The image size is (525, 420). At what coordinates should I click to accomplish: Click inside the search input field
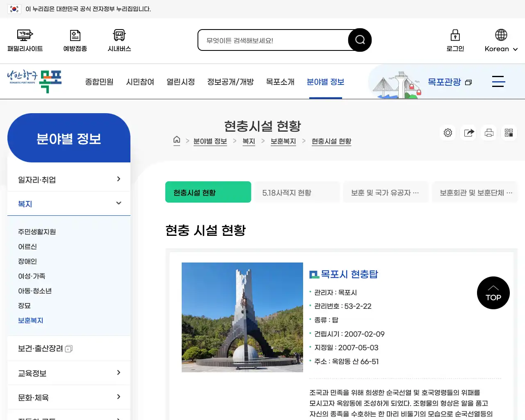[x=275, y=40]
